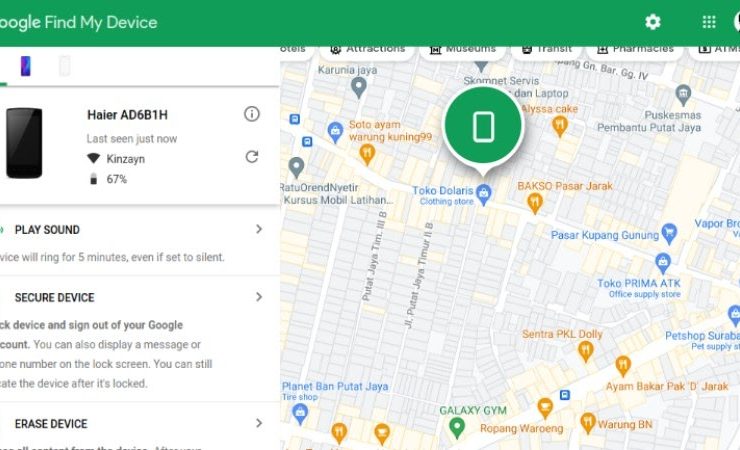Click the Pasar Kupang Gunung marker
The height and width of the screenshot is (450, 740).
(670, 232)
